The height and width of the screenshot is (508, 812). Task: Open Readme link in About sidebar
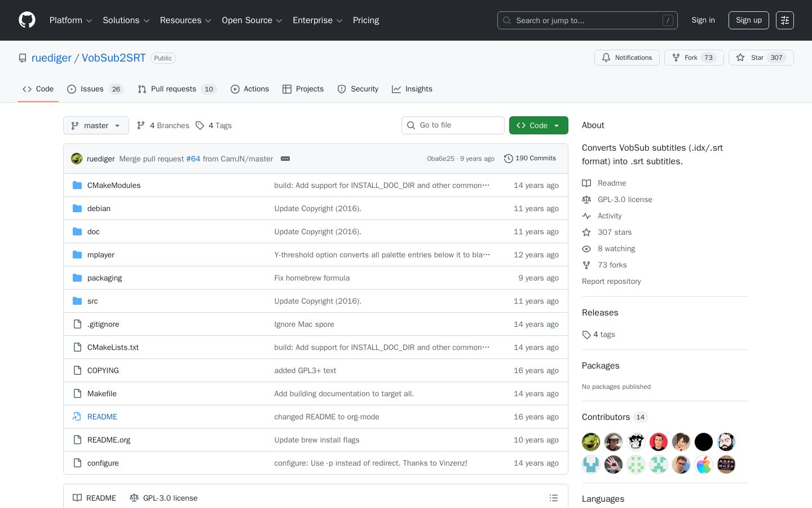(604, 183)
